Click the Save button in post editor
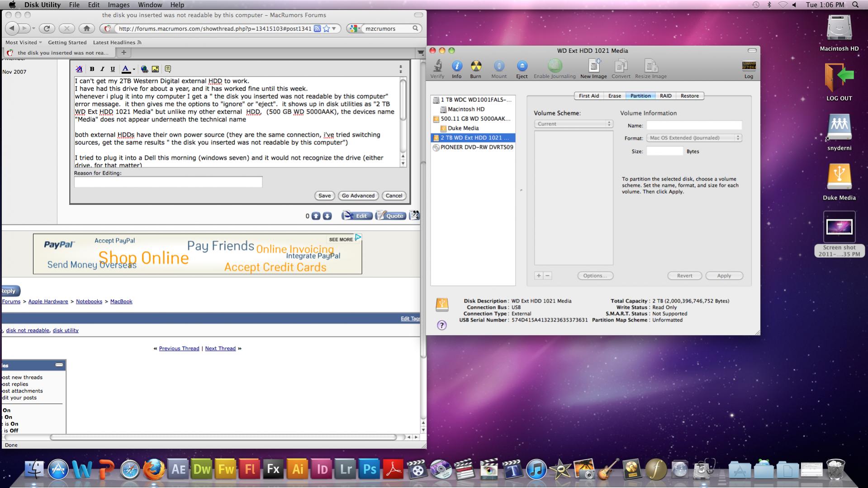The image size is (868, 488). pyautogui.click(x=324, y=196)
